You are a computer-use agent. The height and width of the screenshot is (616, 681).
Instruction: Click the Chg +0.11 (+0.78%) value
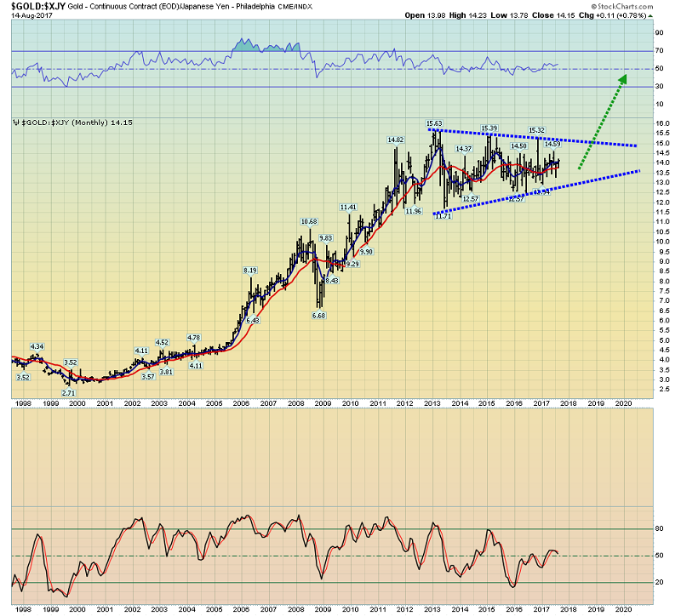612,15
